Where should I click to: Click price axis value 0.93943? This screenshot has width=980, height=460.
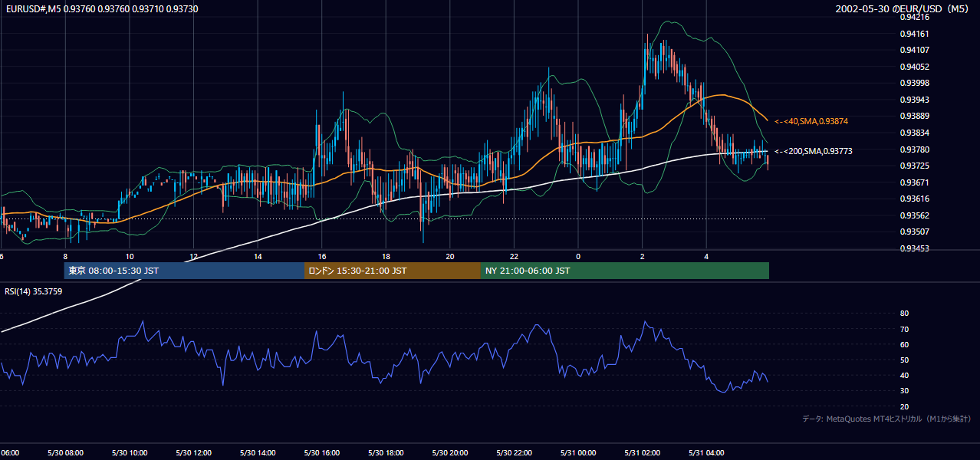[x=914, y=100]
